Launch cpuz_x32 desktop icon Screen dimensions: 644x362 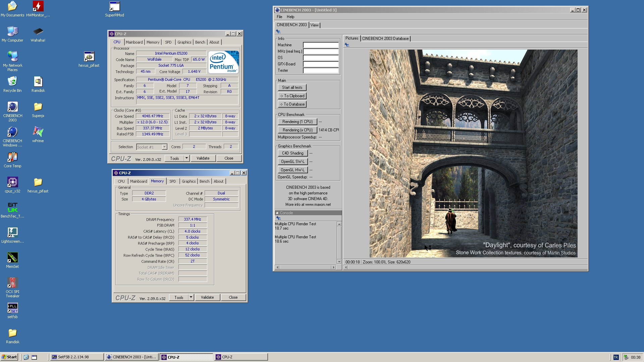click(x=12, y=185)
